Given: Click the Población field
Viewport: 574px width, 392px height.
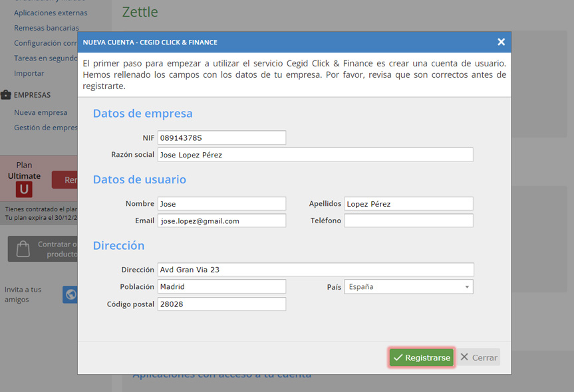Looking at the screenshot, I should pyautogui.click(x=222, y=286).
